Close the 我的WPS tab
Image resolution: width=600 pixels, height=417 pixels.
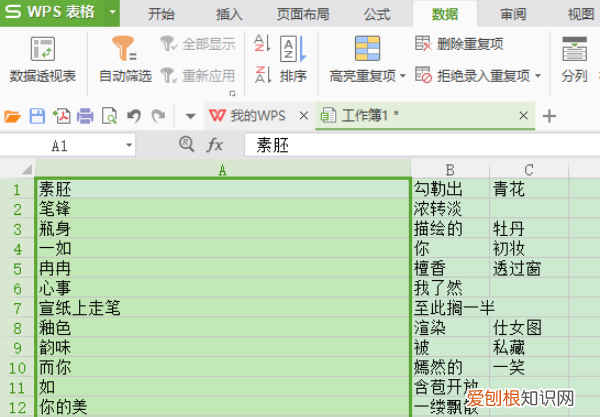[x=304, y=116]
